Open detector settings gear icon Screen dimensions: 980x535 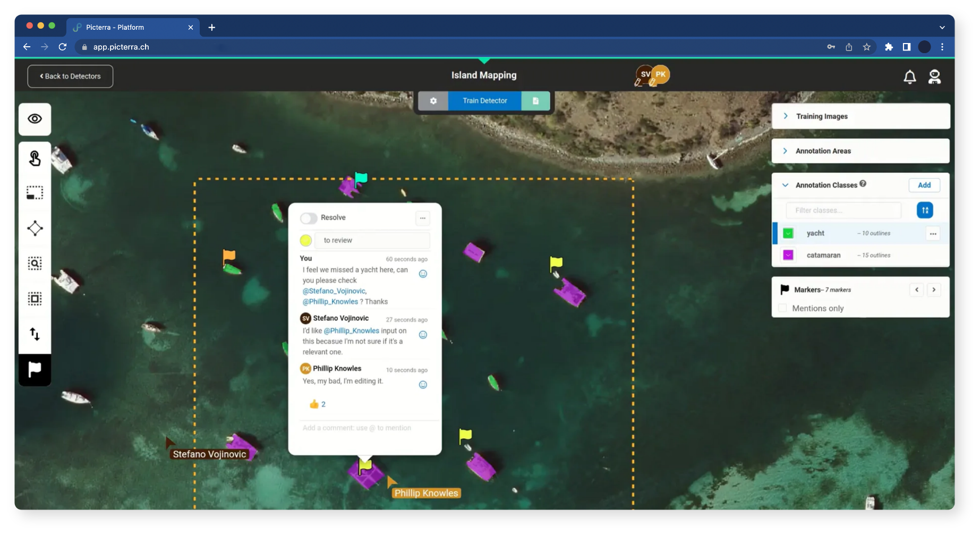(x=433, y=101)
